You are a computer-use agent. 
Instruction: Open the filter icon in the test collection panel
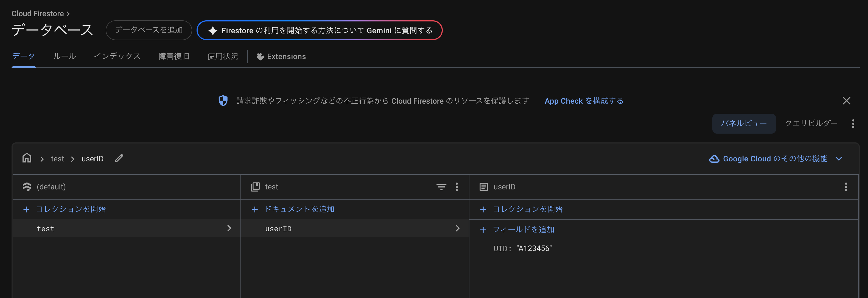(441, 187)
